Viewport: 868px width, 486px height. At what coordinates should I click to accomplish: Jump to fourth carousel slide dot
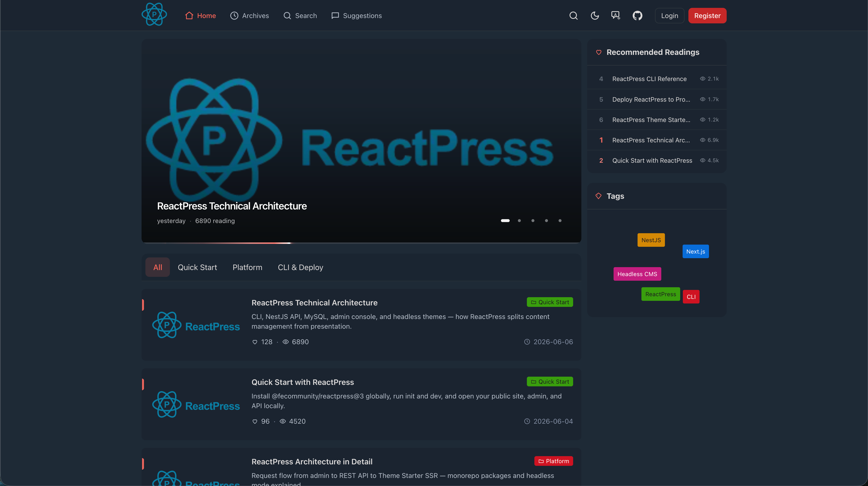click(546, 221)
